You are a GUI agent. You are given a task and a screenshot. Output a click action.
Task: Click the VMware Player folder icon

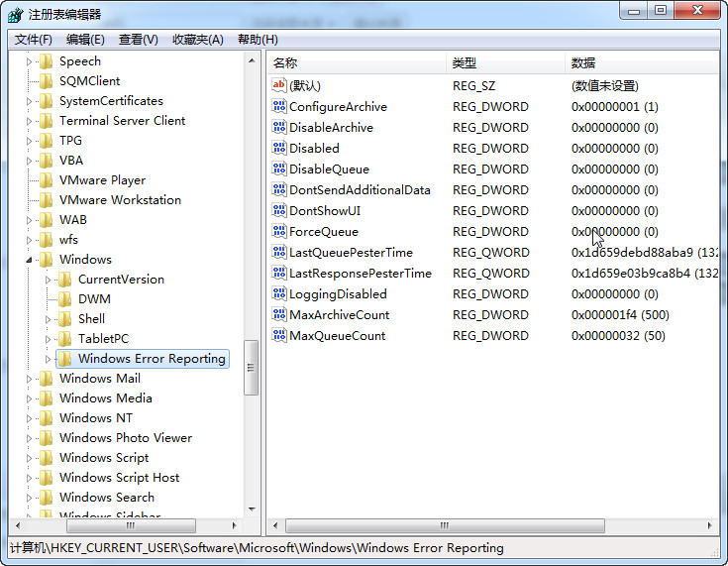click(x=47, y=179)
